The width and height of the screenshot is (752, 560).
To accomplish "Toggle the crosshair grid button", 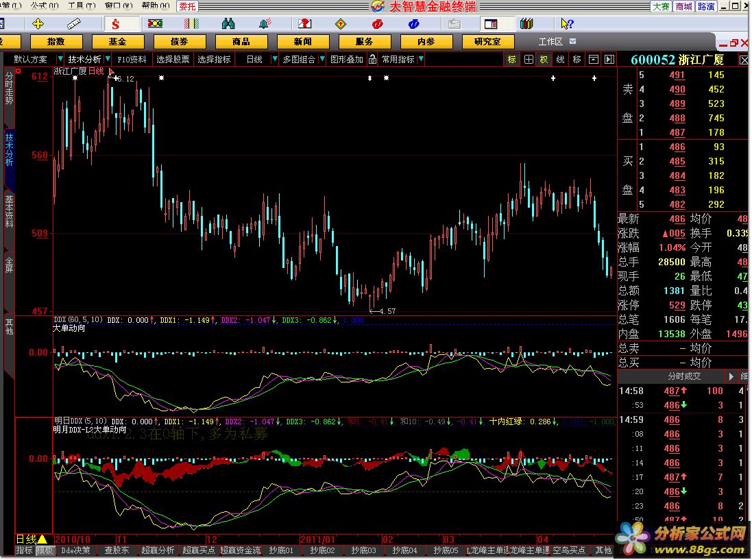I will point(529,60).
